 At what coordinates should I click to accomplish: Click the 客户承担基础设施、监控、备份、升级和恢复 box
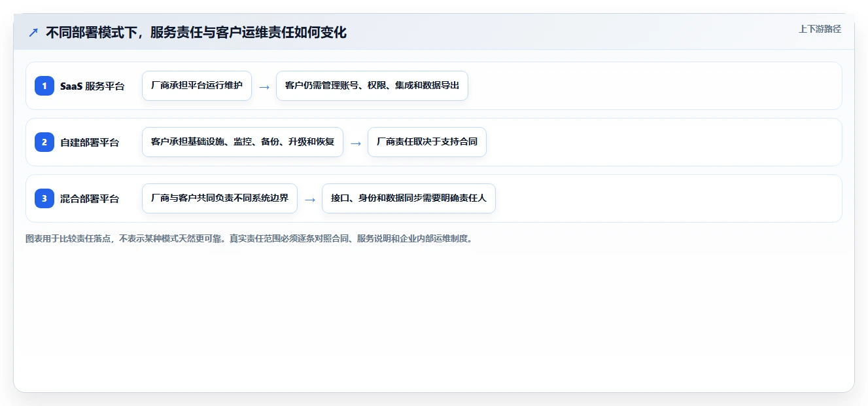243,142
